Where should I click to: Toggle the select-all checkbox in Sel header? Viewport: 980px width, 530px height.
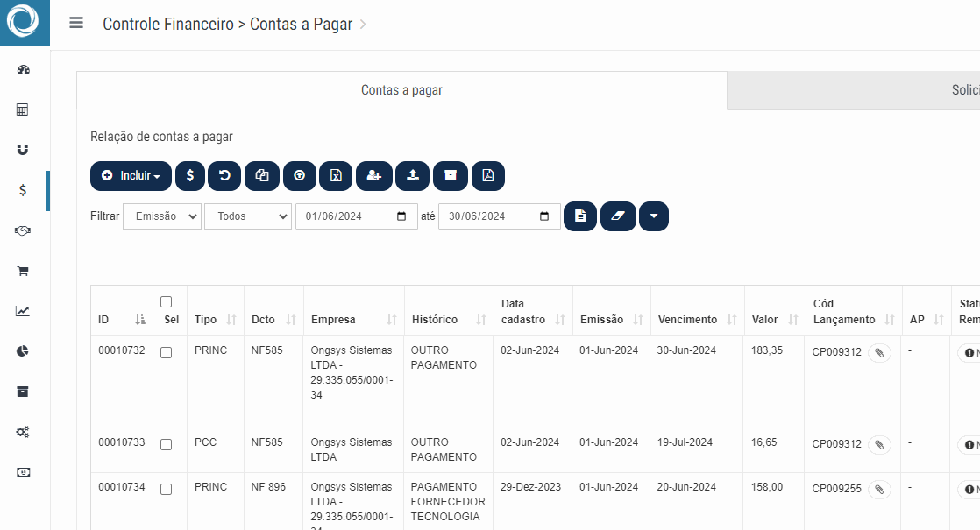166,302
